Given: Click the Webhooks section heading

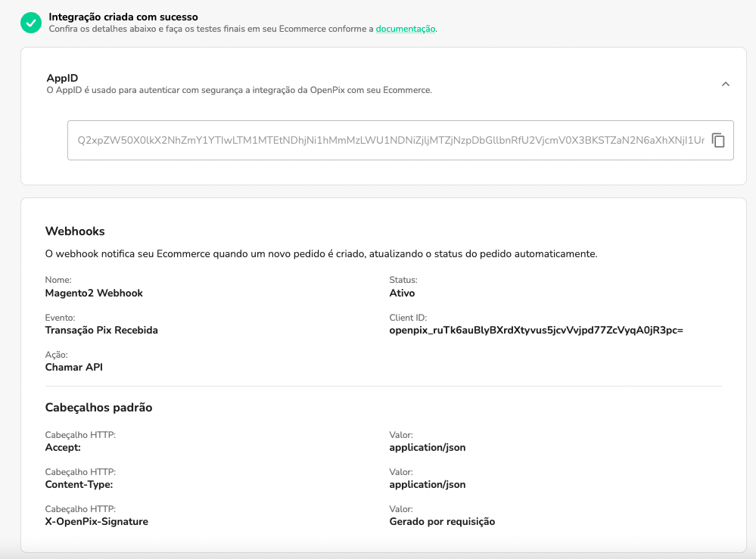Looking at the screenshot, I should 75,231.
